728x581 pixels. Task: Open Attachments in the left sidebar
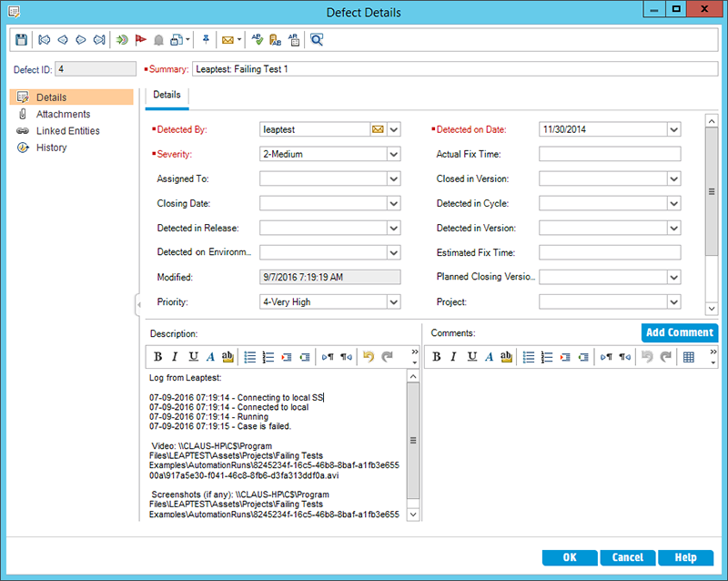coord(63,114)
